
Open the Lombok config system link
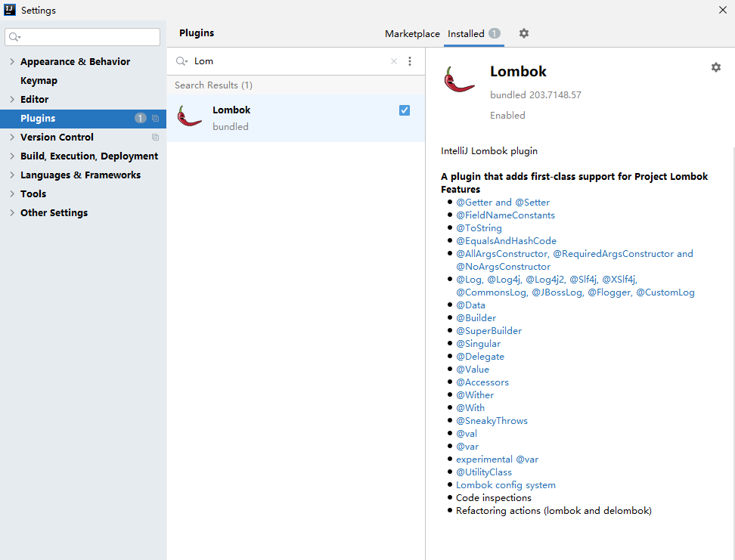tap(505, 485)
